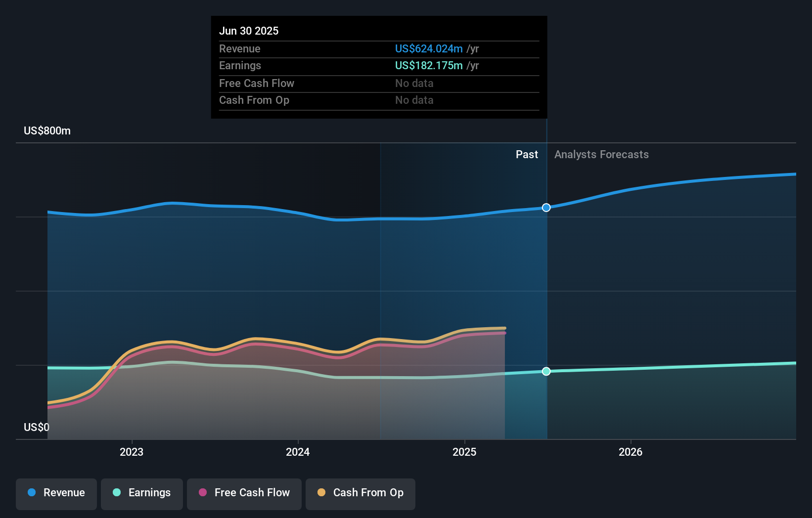Viewport: 812px width, 518px height.
Task: Click the Analysts Forecasts label
Action: tap(601, 155)
